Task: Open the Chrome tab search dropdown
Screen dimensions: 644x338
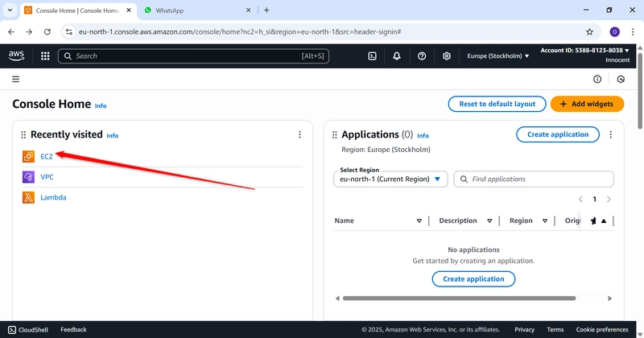Action: pyautogui.click(x=10, y=10)
